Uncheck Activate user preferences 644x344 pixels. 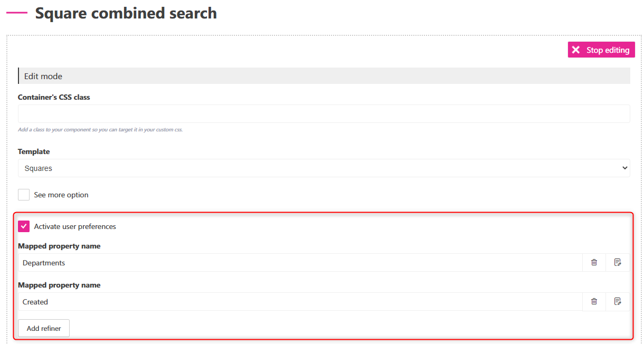[24, 226]
